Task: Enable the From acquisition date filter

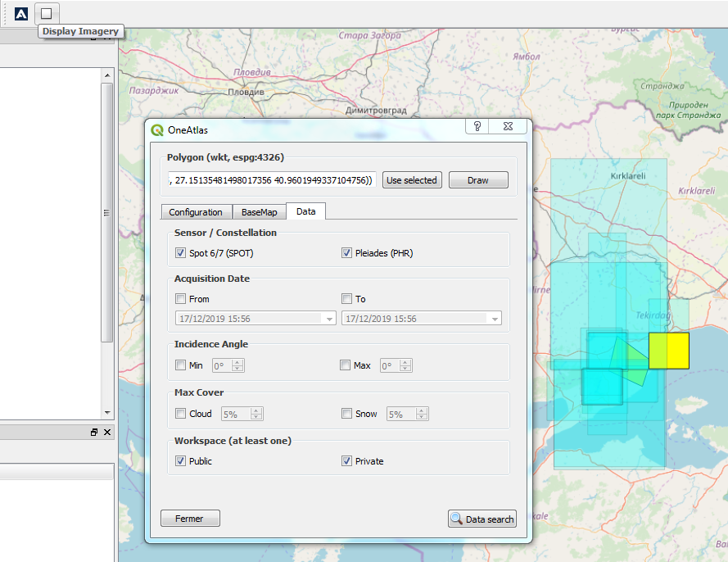Action: tap(181, 299)
